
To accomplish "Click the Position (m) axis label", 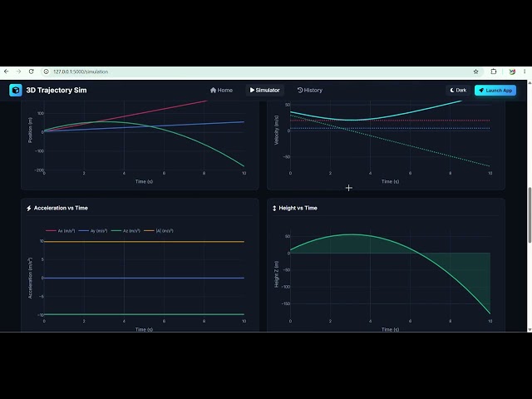I will pos(30,130).
